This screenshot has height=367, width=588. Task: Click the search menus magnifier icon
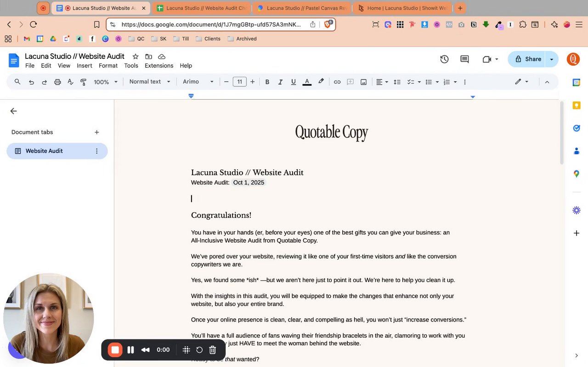pyautogui.click(x=17, y=82)
